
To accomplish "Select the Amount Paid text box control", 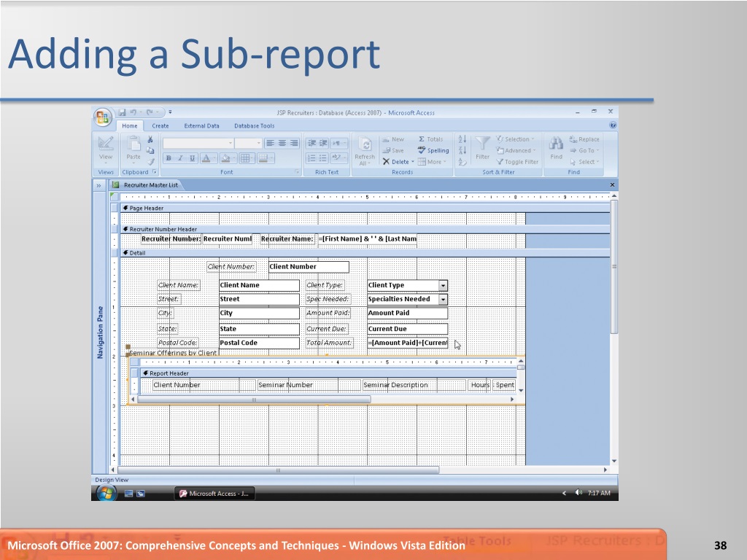I will (x=407, y=313).
